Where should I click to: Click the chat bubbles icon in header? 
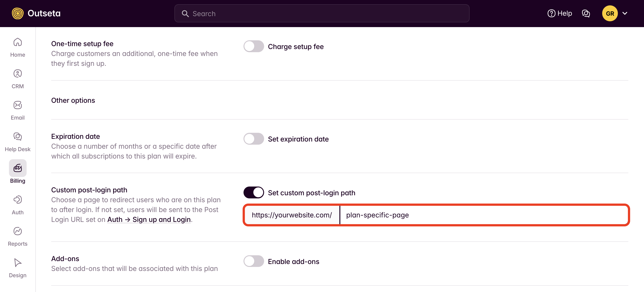pyautogui.click(x=586, y=13)
